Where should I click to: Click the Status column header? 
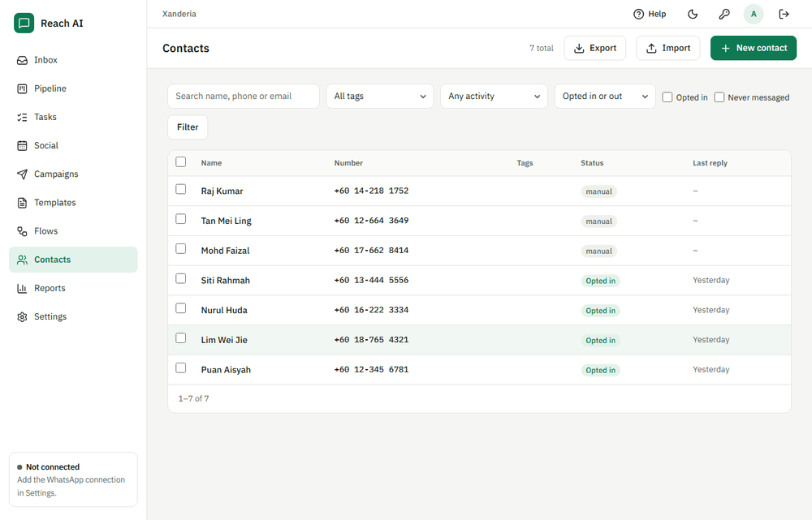(592, 163)
